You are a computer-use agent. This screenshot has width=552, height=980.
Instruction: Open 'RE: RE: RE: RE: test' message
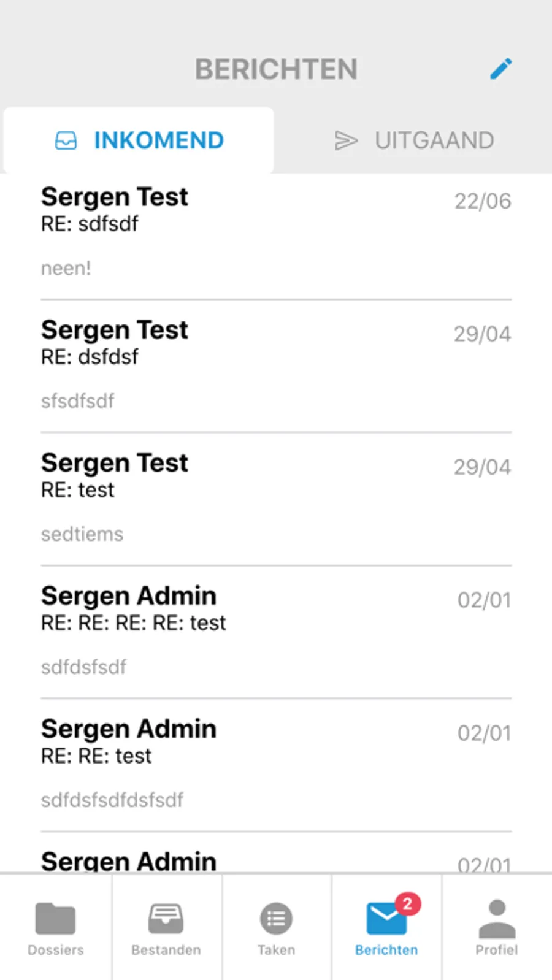click(276, 633)
